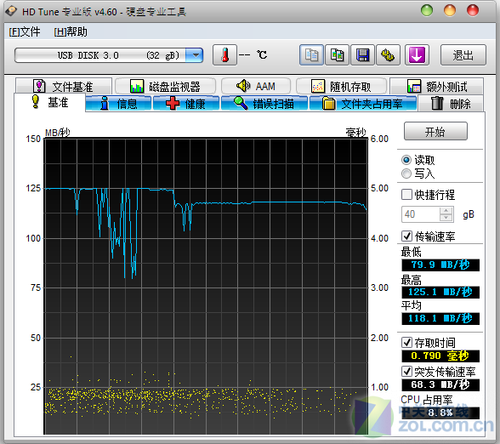Screen dimensions: 500x444
Task: Toggle the 突发传输速率 checkbox
Action: tap(406, 371)
